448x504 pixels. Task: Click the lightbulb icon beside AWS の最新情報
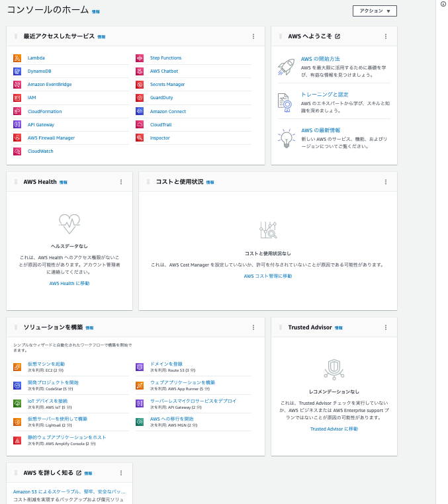point(287,138)
